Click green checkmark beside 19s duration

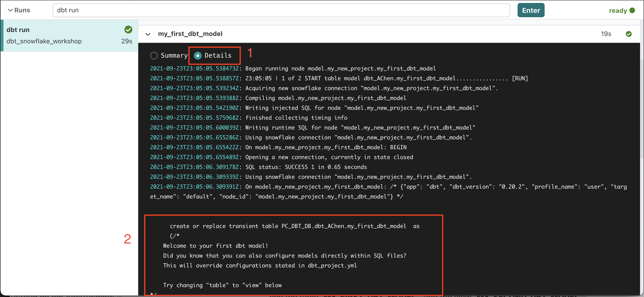tap(629, 34)
